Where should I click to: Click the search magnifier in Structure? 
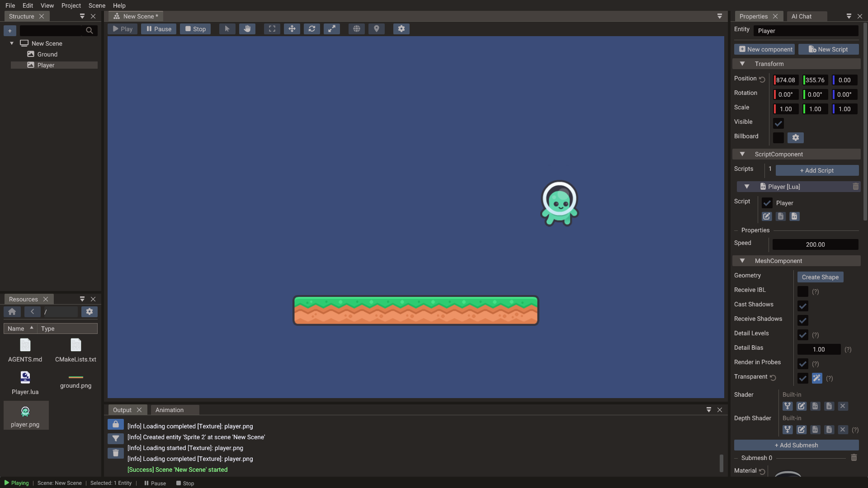(90, 31)
